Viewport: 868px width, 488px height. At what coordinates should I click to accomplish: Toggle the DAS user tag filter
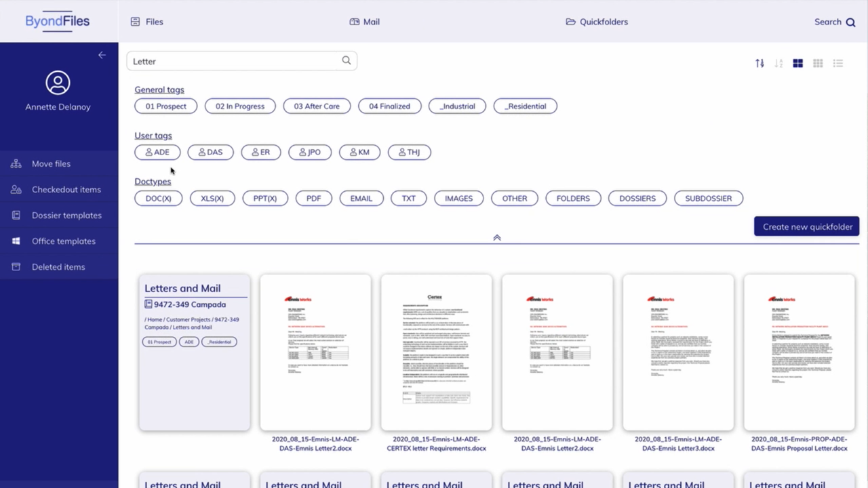click(x=210, y=152)
